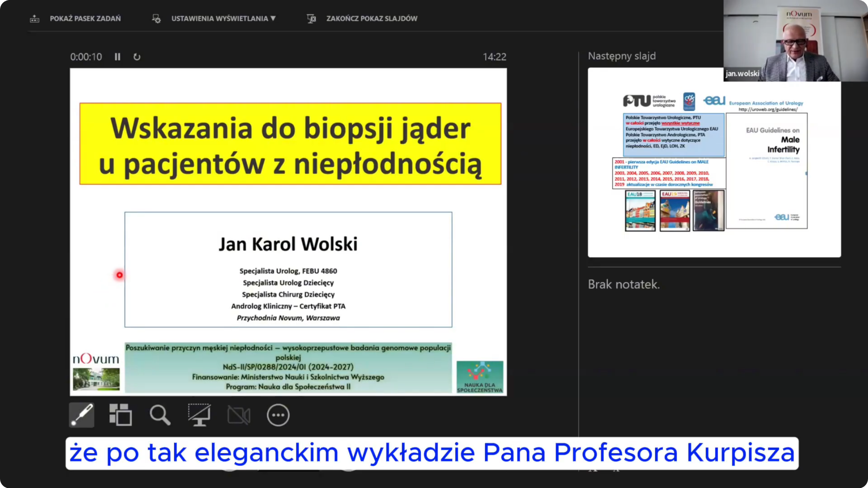Click the Następny slajd label
The image size is (868, 488).
pyautogui.click(x=622, y=56)
